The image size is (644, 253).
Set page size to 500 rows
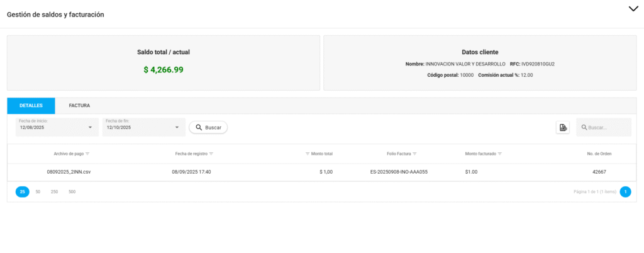(x=72, y=191)
